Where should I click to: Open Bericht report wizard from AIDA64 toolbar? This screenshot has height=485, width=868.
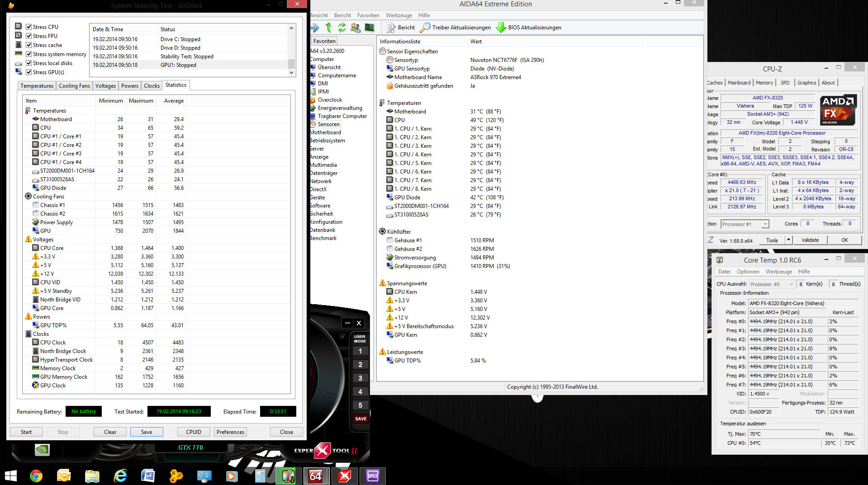tap(401, 28)
